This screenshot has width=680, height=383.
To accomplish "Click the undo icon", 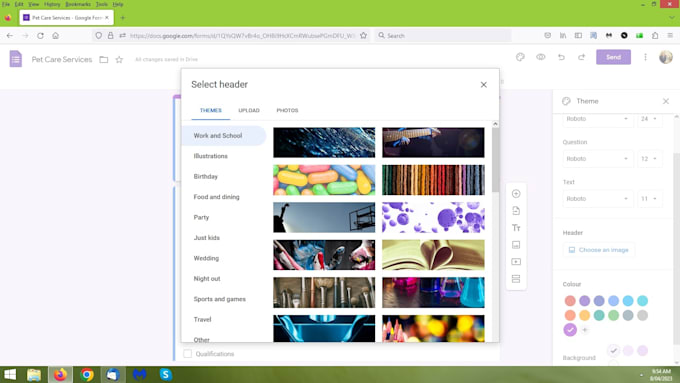I will click(x=561, y=57).
